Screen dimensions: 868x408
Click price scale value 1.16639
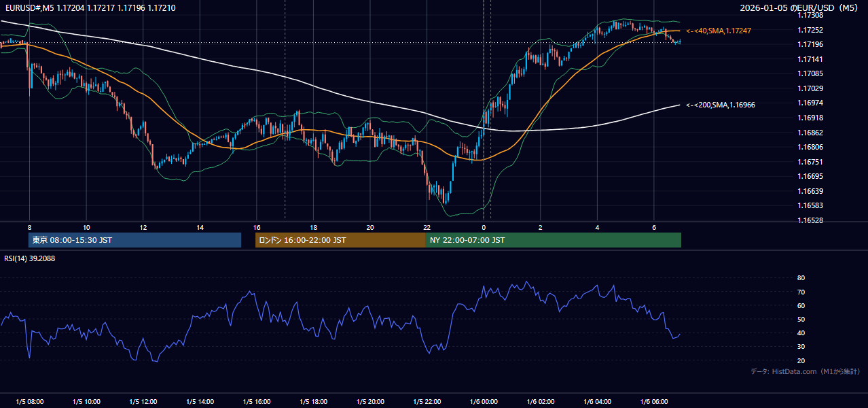[810, 191]
